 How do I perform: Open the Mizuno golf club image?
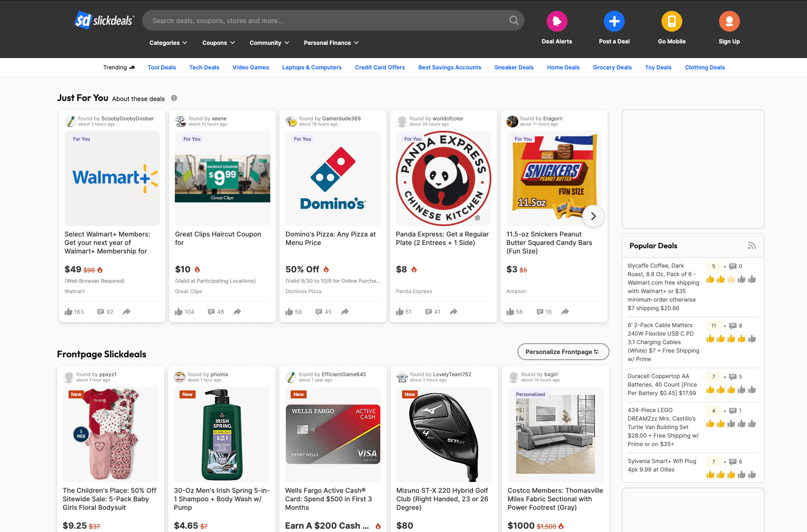444,434
